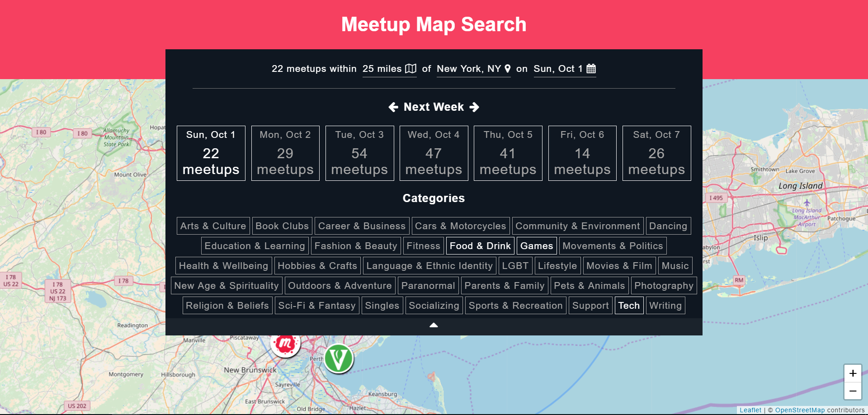Click the location pin beside New York, NY
The width and height of the screenshot is (868, 415).
tap(508, 69)
